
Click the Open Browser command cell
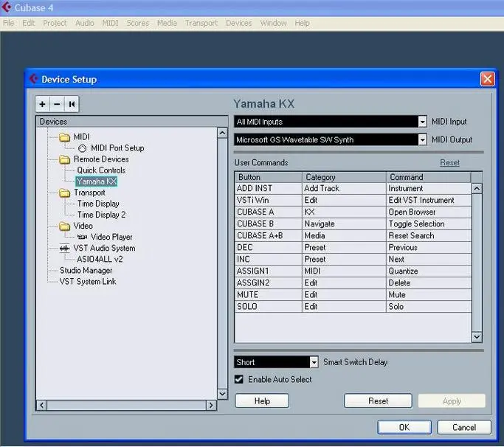[429, 212]
